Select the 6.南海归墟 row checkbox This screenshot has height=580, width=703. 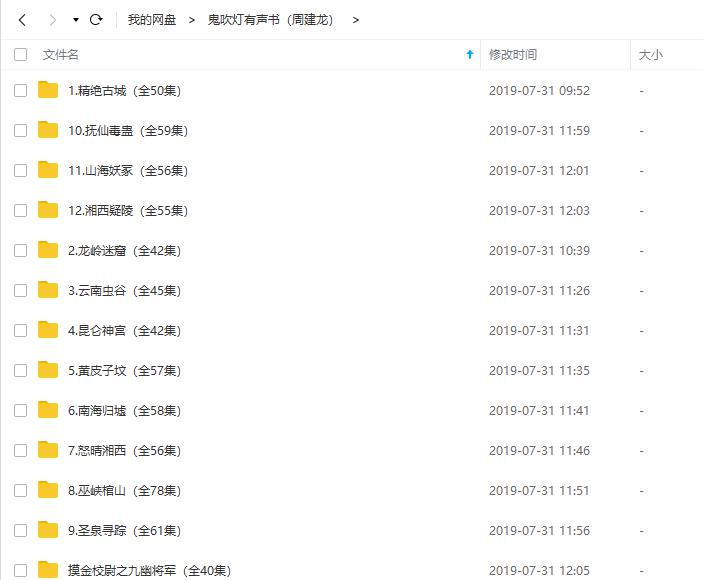tap(21, 411)
